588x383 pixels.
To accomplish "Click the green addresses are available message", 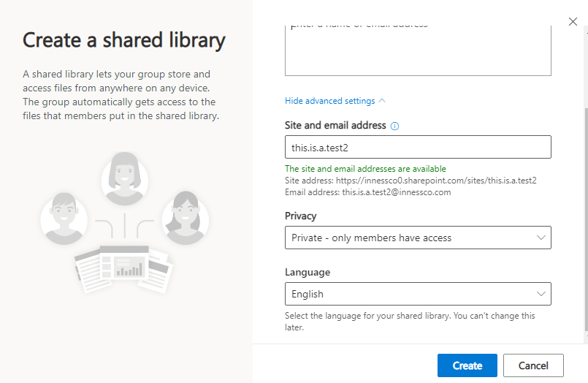I will tap(365, 169).
